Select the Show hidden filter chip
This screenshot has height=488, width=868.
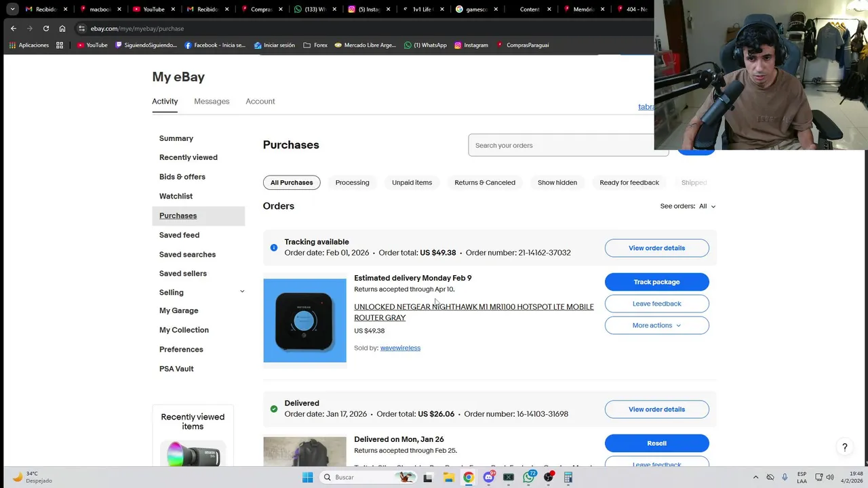coord(557,182)
